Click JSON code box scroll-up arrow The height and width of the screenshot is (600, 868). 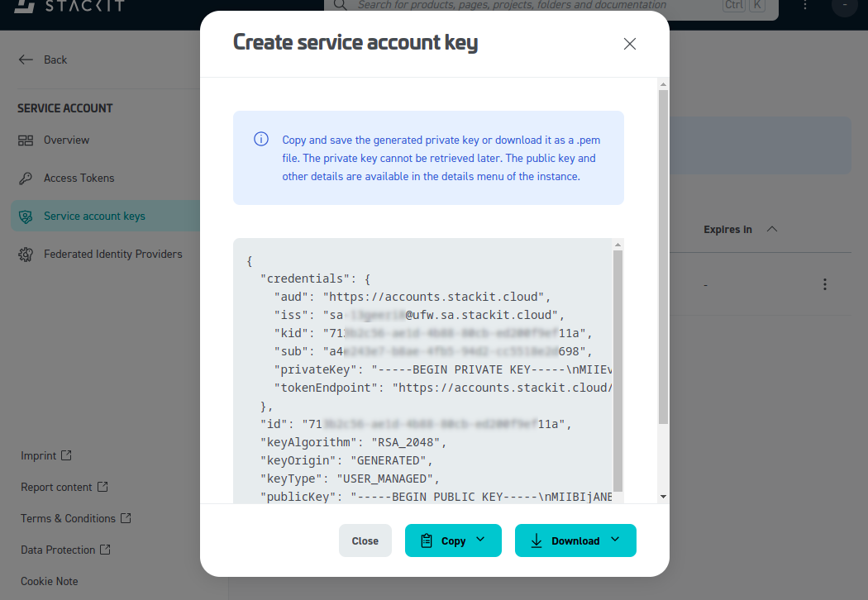pyautogui.click(x=618, y=245)
